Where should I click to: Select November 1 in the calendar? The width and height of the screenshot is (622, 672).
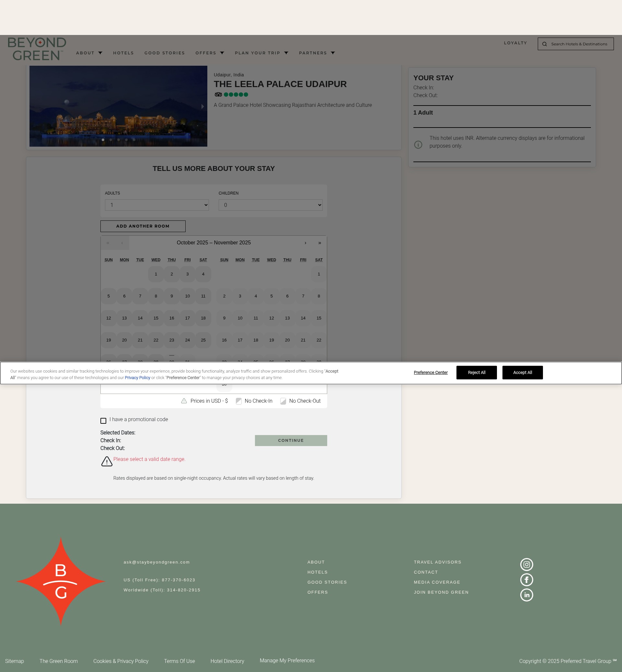tap(319, 274)
